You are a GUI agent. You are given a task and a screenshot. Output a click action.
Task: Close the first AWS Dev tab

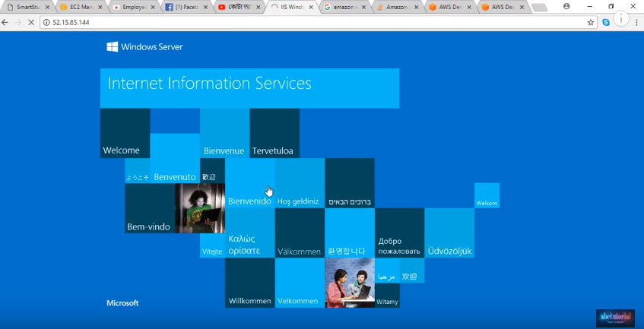[469, 7]
